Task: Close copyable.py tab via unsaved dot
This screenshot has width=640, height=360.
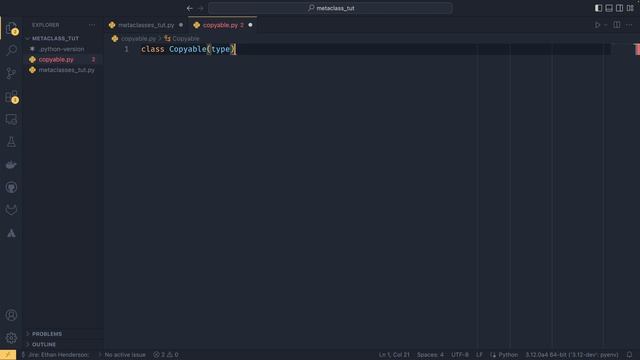Action: click(x=250, y=25)
